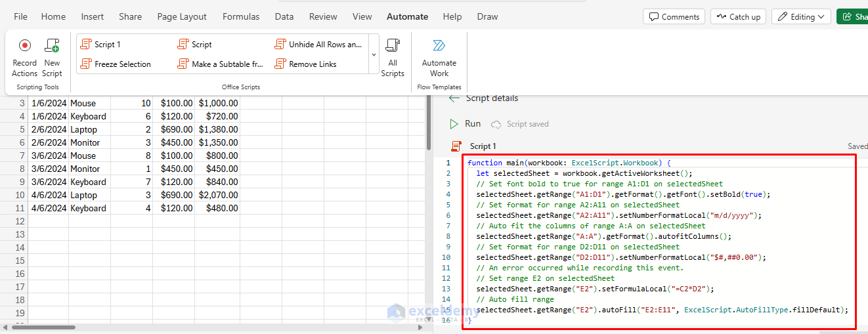Select the Script gallery item
Screen dimensions: 868x334
pyautogui.click(x=194, y=45)
